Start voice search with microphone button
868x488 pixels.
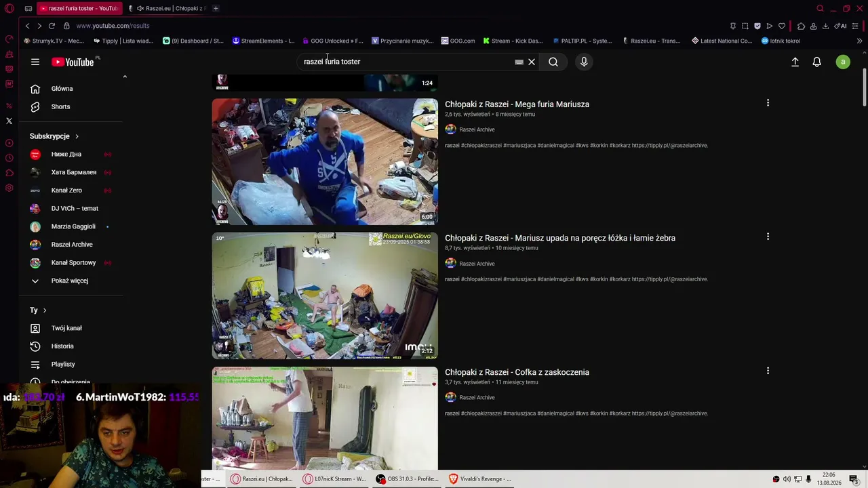tap(584, 62)
